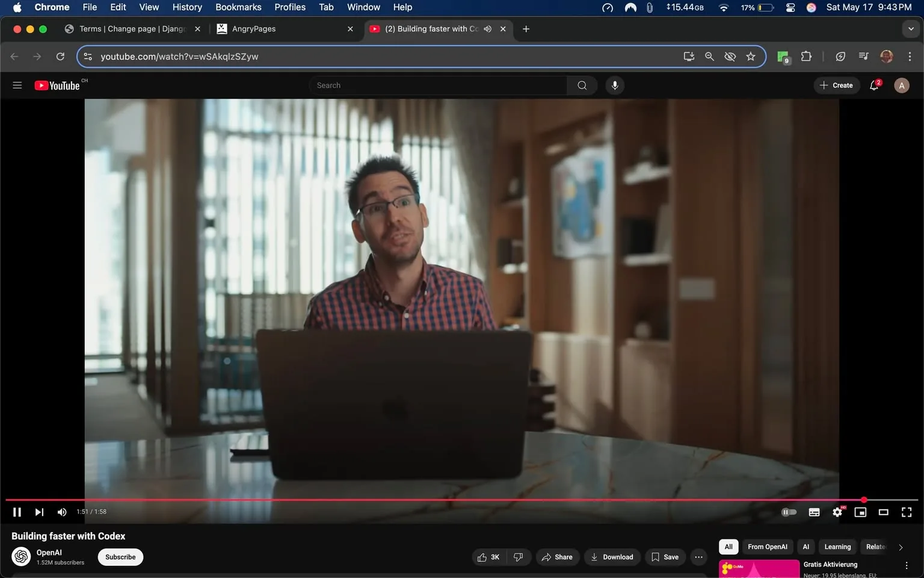Expand more video actions with three dots
Screen dimensions: 924x578
(x=698, y=557)
